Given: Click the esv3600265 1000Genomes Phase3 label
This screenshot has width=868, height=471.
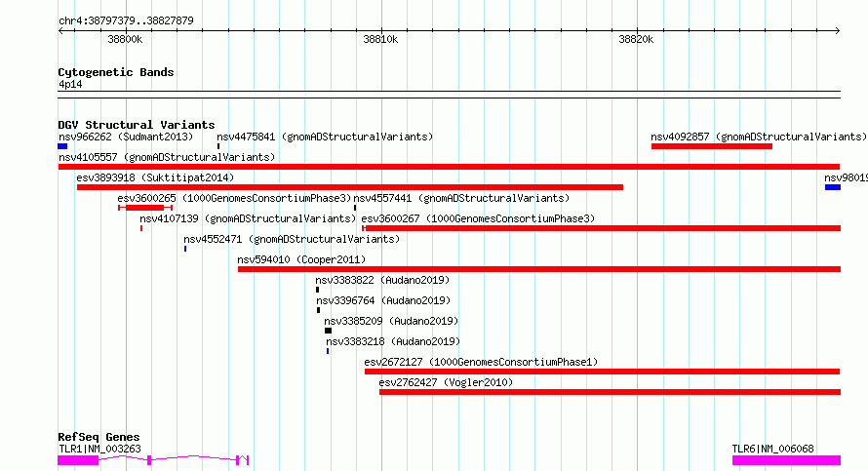Looking at the screenshot, I should [234, 198].
